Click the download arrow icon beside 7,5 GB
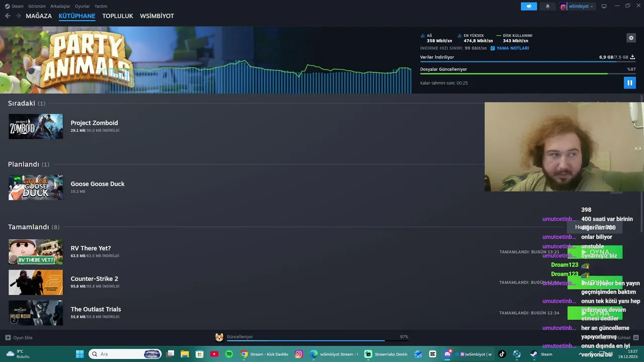644x362 pixels. [632, 57]
